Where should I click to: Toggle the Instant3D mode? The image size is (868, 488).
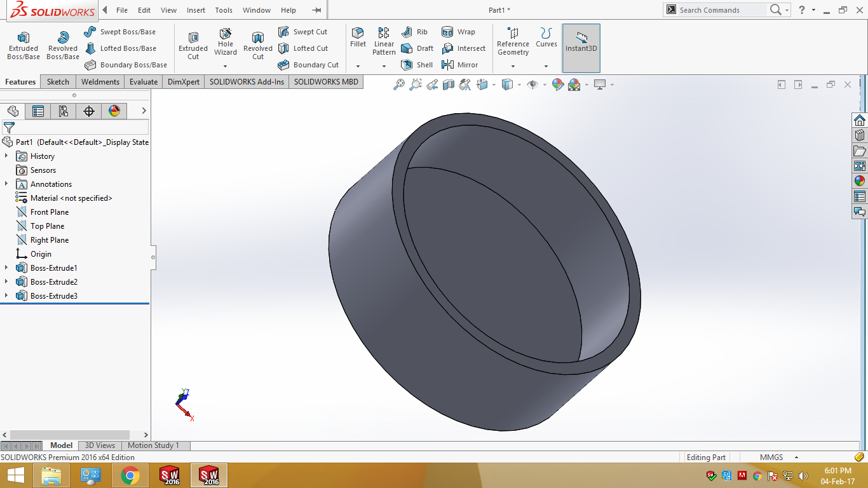click(x=581, y=42)
